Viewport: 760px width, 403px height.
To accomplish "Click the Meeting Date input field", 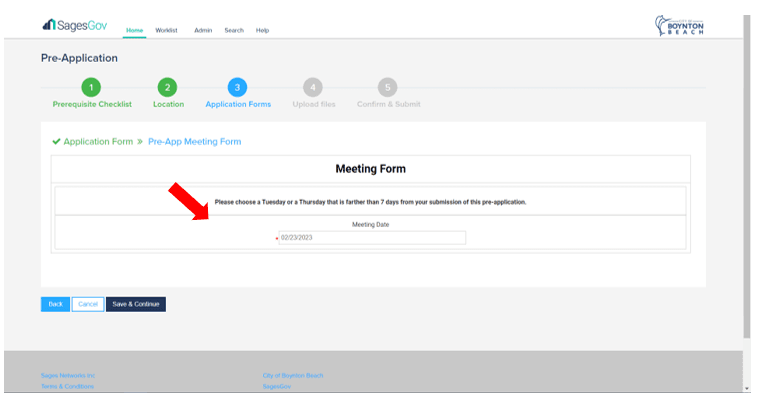I will (371, 238).
